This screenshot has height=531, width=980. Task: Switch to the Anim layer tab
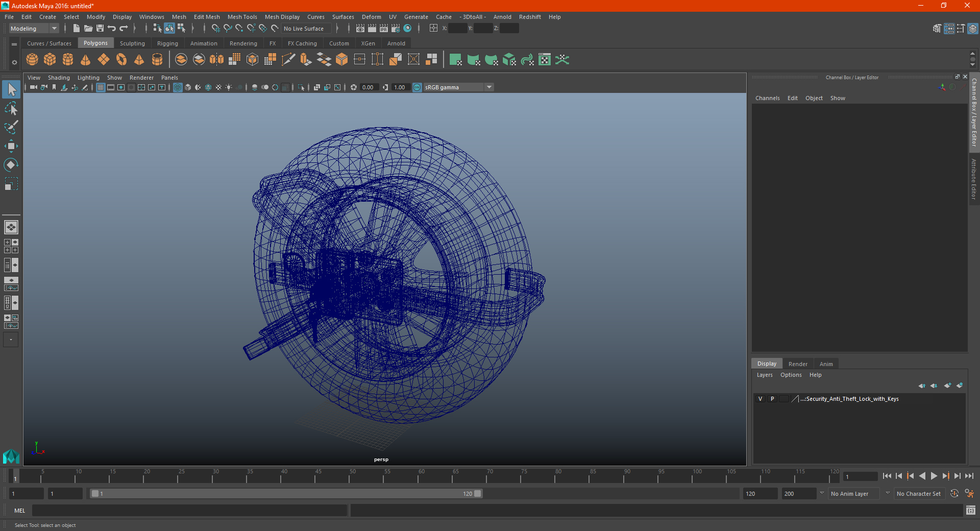[826, 364]
